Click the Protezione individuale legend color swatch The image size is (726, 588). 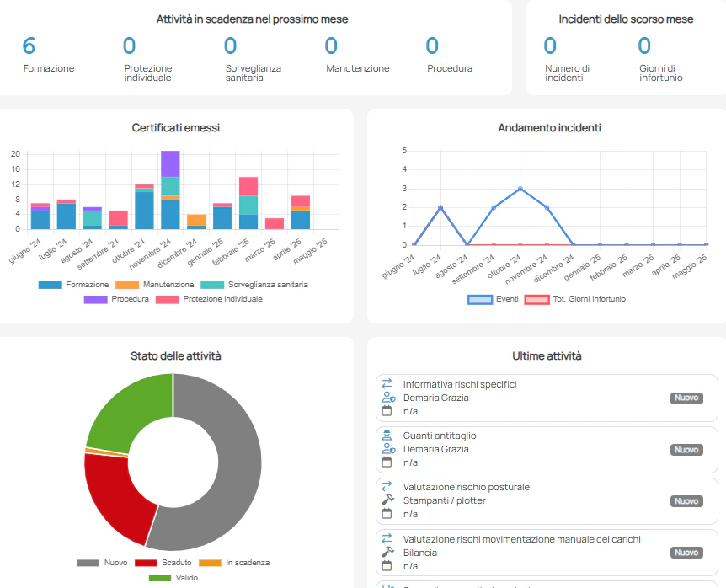[167, 299]
